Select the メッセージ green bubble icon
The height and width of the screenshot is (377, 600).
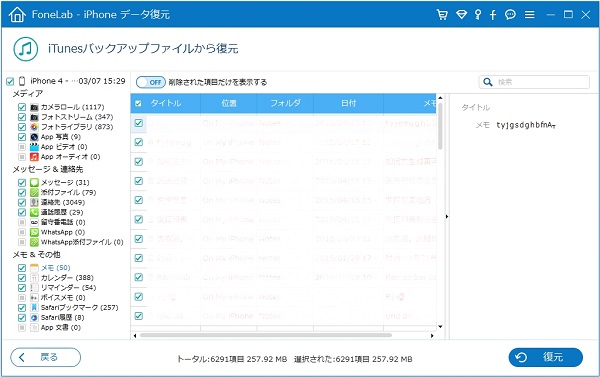[34, 182]
